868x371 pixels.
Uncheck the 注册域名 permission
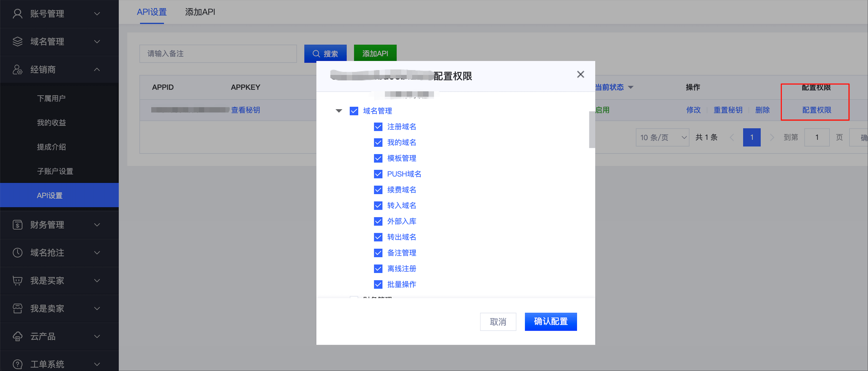[x=378, y=127]
